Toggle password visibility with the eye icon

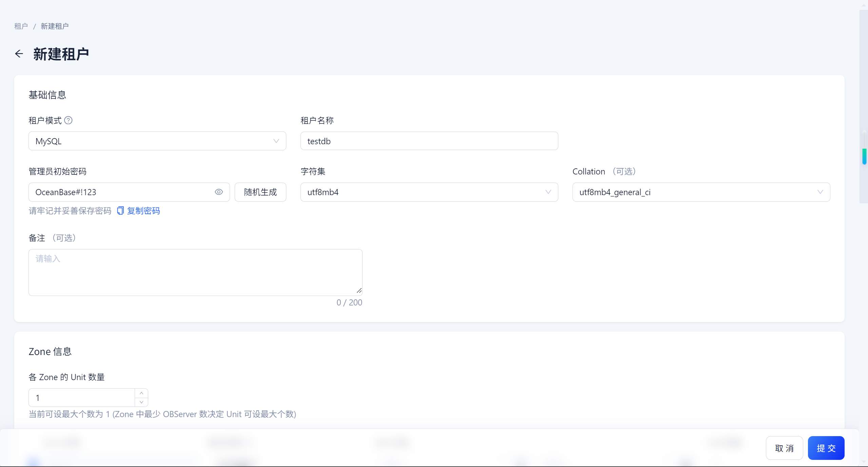pyautogui.click(x=219, y=192)
